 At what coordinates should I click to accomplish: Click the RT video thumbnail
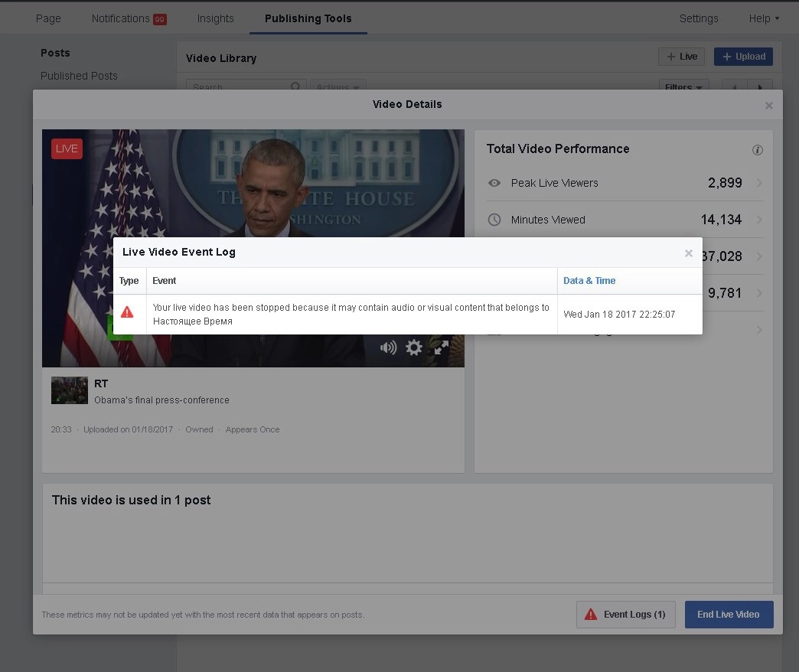(69, 390)
